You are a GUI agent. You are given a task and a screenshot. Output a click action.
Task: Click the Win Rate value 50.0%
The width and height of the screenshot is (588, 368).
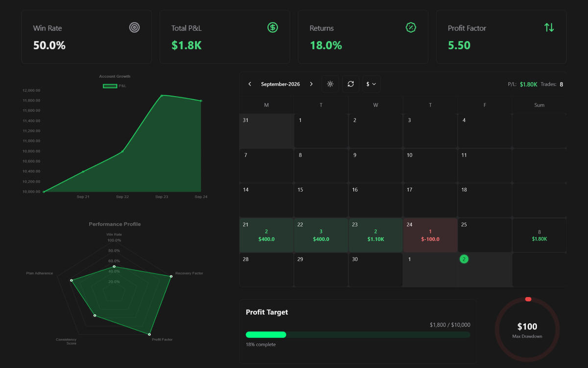[x=49, y=46]
